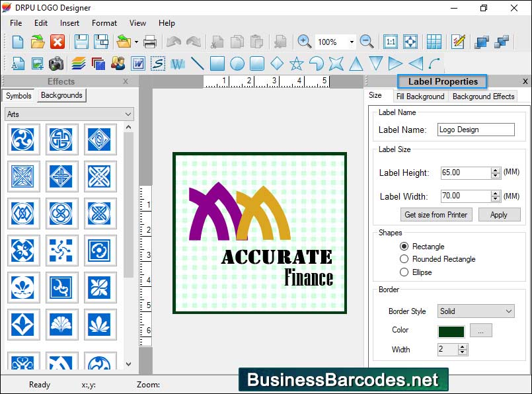Click the zoom in magnifier icon

pyautogui.click(x=304, y=42)
